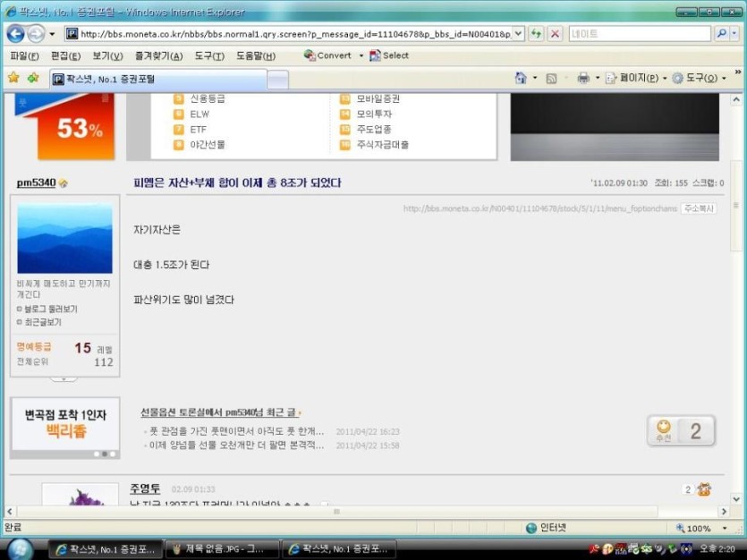747x560 pixels.
Task: Click the search magnifier icon
Action: (722, 34)
